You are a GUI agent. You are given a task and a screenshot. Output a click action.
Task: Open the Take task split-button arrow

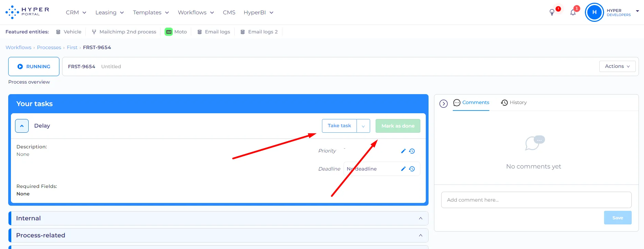point(363,126)
